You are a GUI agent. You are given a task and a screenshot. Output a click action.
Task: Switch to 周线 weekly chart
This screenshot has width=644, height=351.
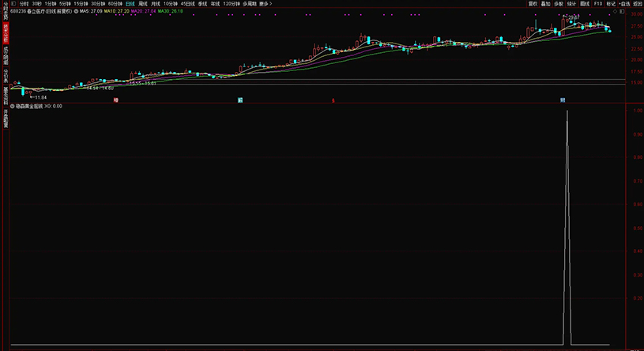click(x=143, y=4)
